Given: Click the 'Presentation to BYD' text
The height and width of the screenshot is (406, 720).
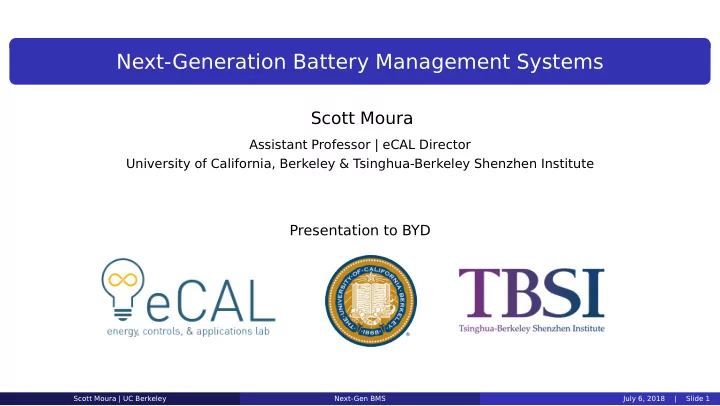Looking at the screenshot, I should (x=360, y=230).
